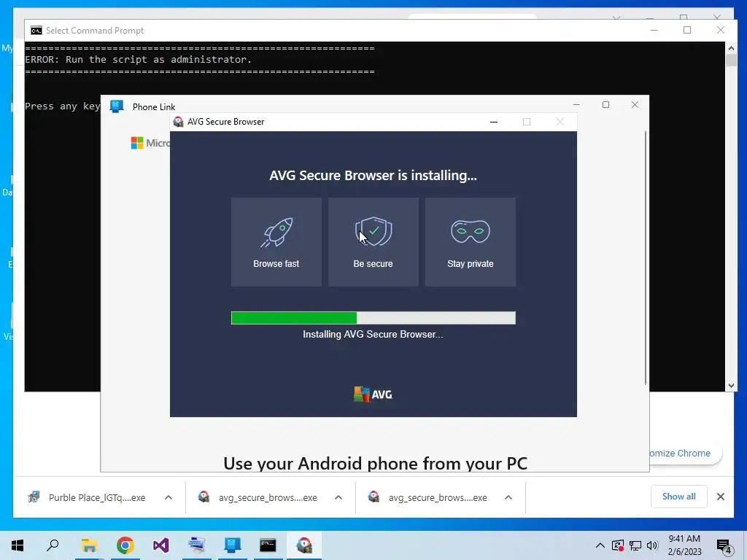Viewport: 747px width, 560px height.
Task: Click the Be secure shield tile
Action: tap(373, 242)
